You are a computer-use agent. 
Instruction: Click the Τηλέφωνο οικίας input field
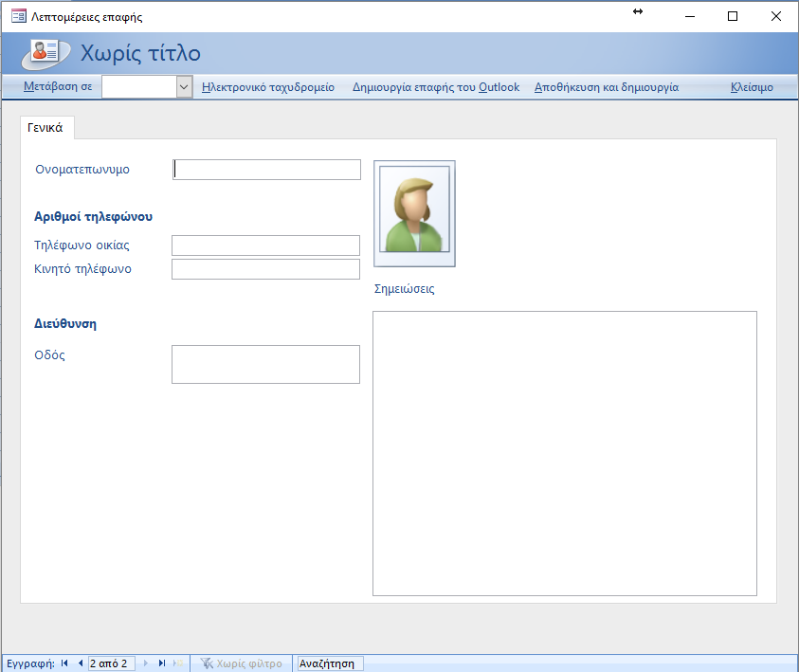[265, 245]
